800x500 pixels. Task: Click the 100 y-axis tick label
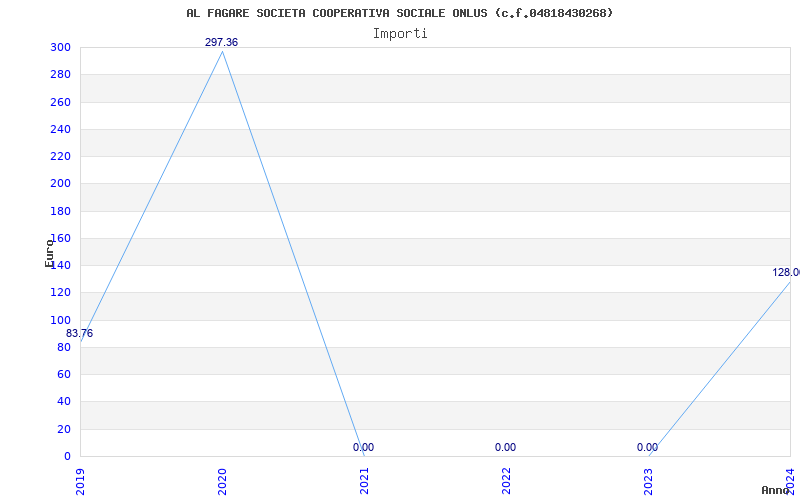coord(60,320)
